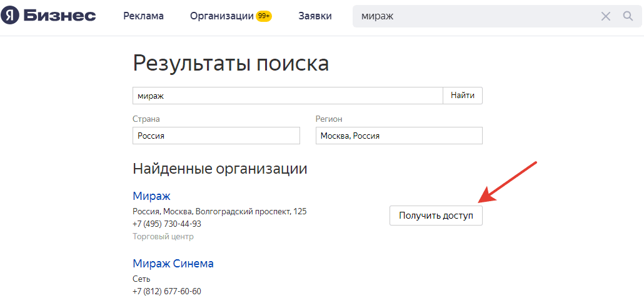Open the Мираж organization link
The image size is (644, 303).
tap(151, 196)
